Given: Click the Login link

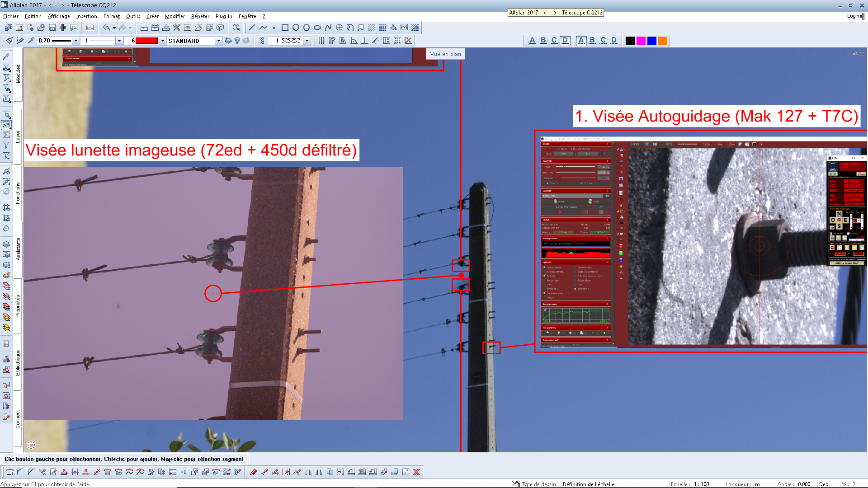Looking at the screenshot, I should tap(853, 16).
